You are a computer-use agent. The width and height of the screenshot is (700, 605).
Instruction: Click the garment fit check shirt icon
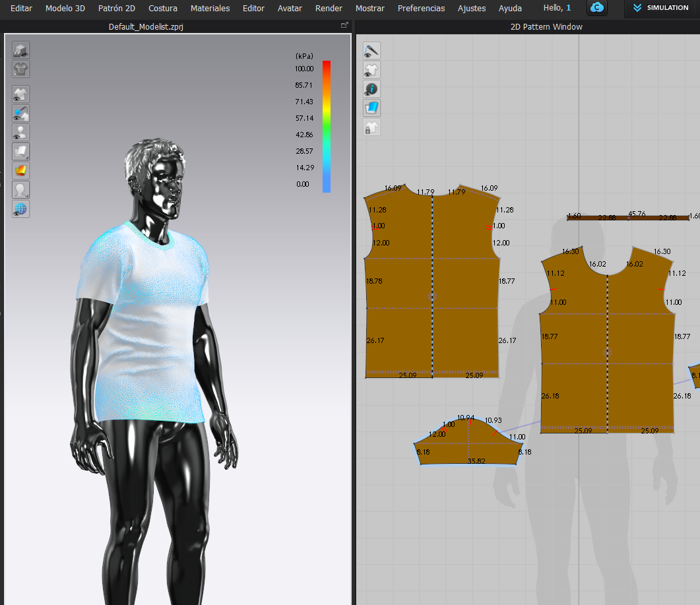pyautogui.click(x=21, y=69)
